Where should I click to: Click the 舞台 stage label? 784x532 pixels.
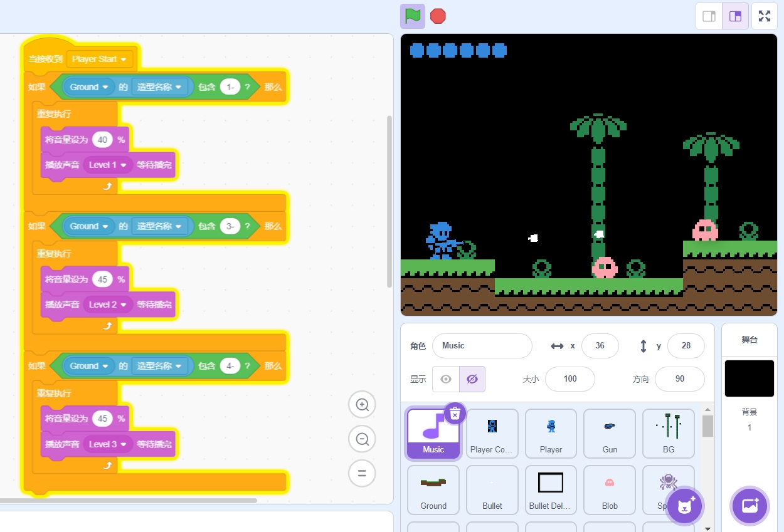click(750, 340)
